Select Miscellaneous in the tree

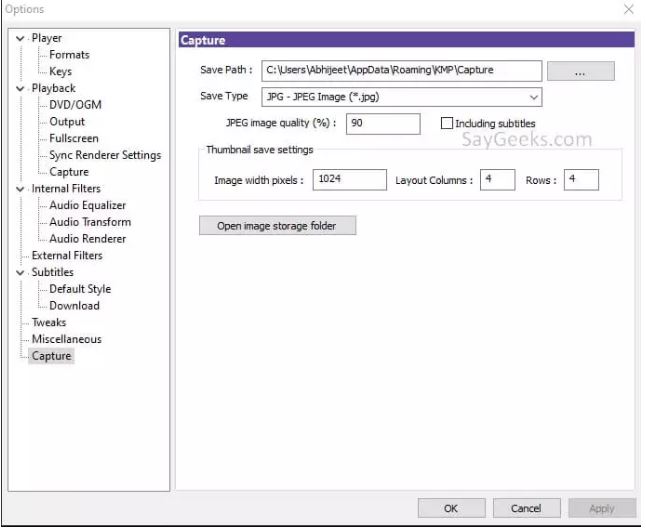pos(67,340)
